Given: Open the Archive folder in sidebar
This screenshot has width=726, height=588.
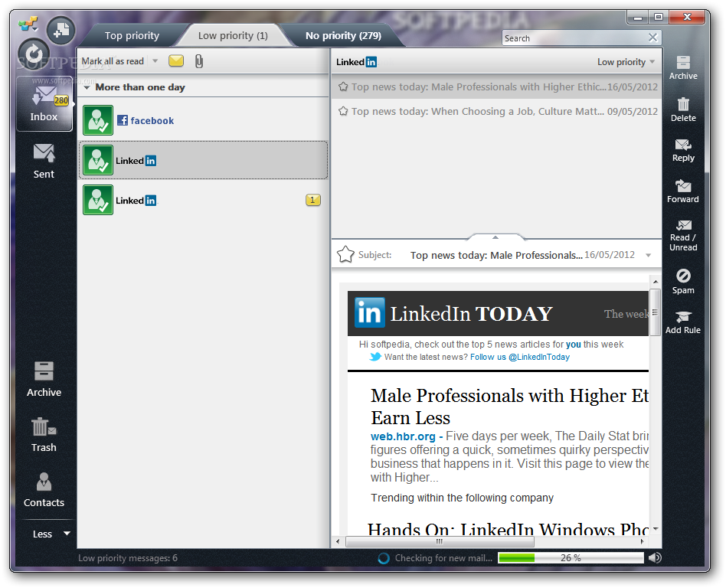Looking at the screenshot, I should [44, 379].
